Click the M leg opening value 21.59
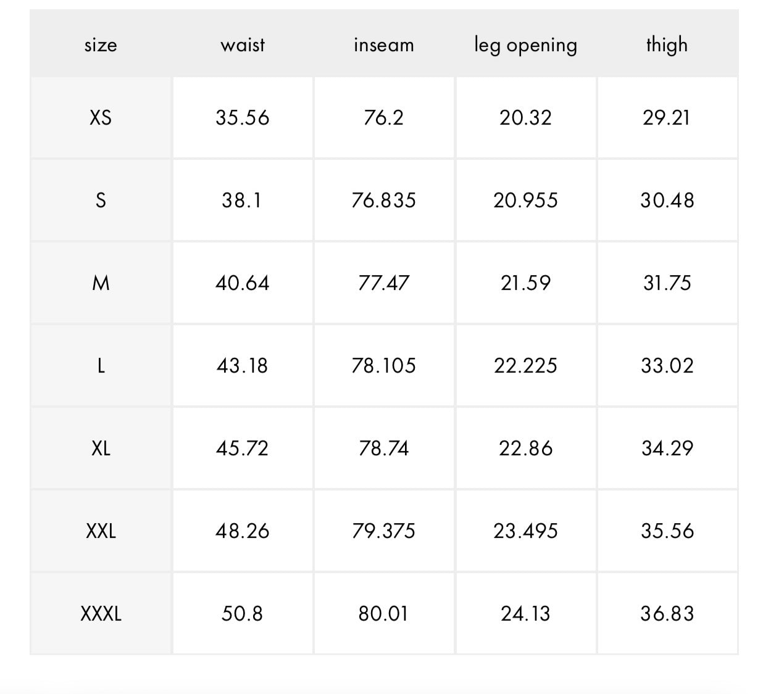This screenshot has height=694, width=784. click(525, 283)
